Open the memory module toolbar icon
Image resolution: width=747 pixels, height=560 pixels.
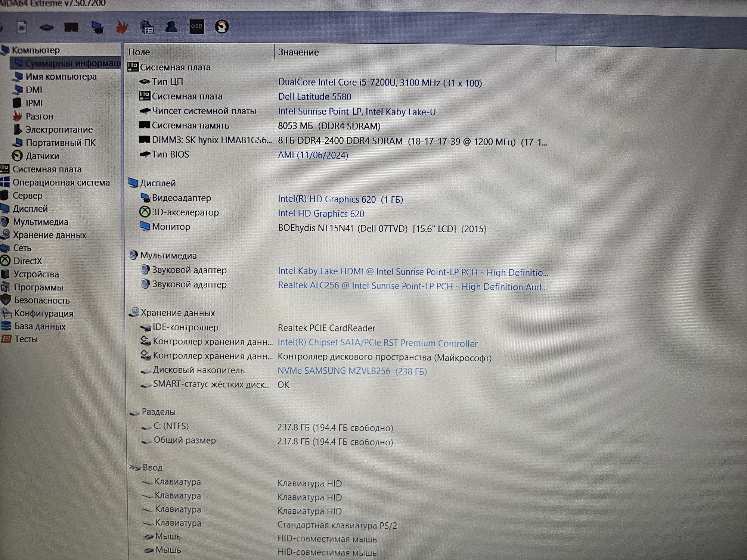pos(71,27)
